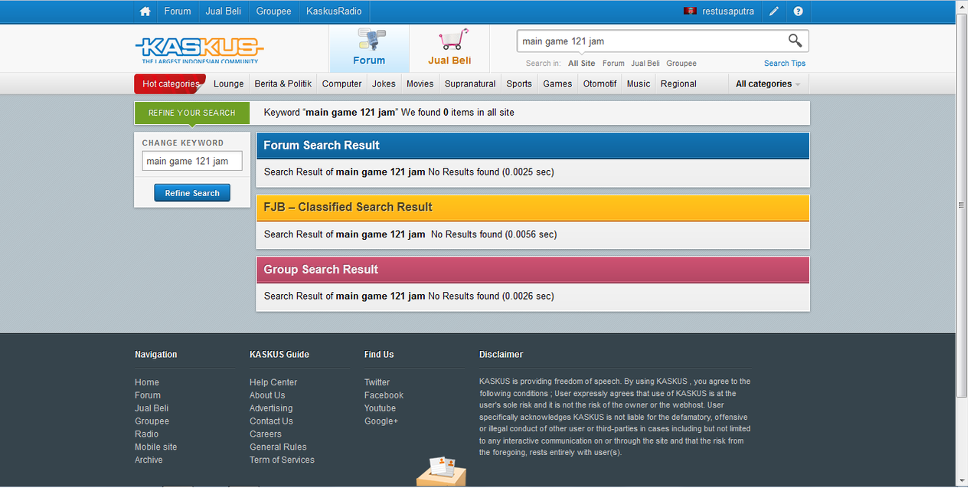Open the Sports category
980x488 pixels.
[519, 84]
